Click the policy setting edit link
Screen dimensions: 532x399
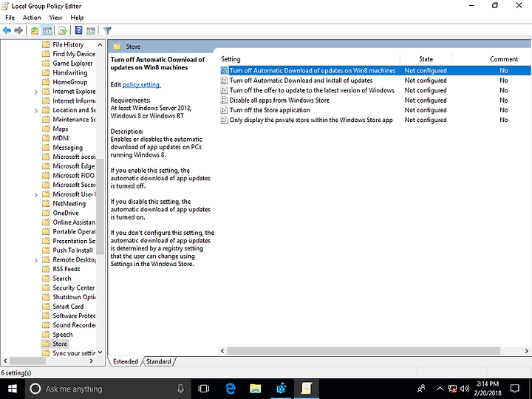pos(141,84)
